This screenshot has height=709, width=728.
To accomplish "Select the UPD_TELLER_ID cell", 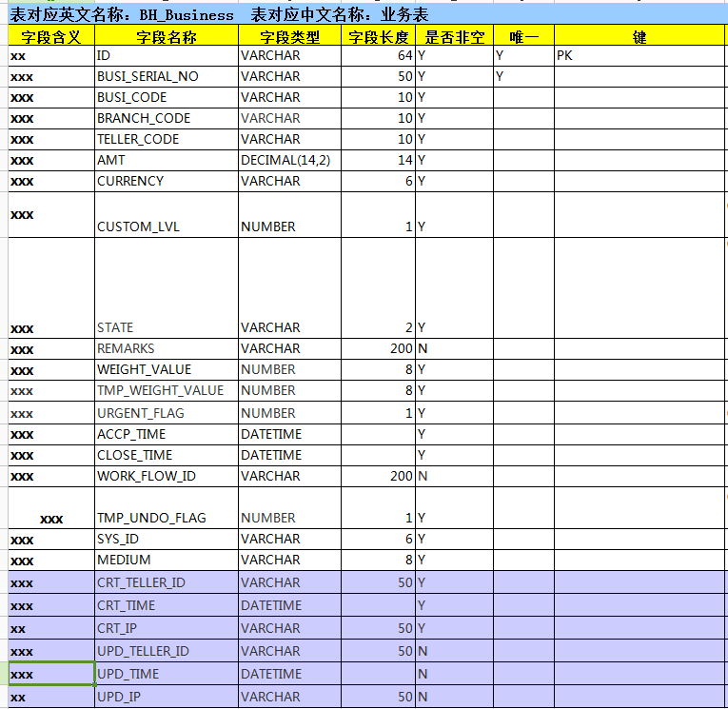I will [x=167, y=651].
